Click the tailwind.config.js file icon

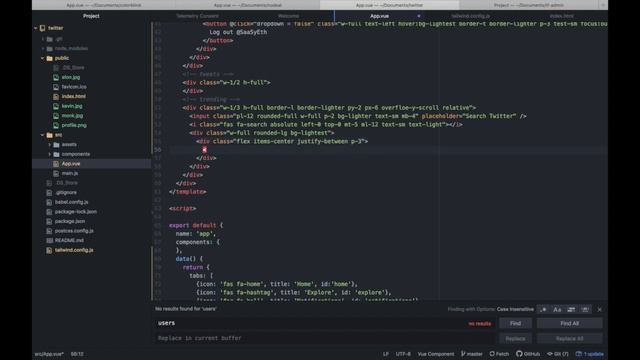tap(49, 250)
